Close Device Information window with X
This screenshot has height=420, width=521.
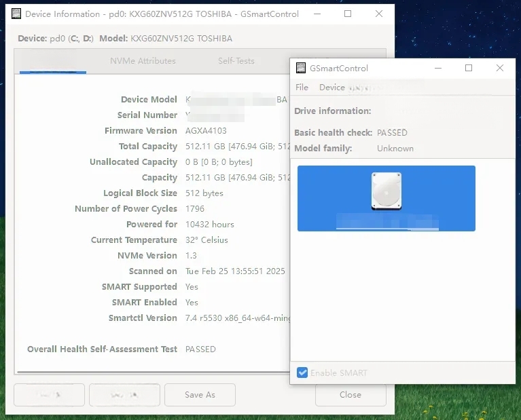[x=379, y=14]
